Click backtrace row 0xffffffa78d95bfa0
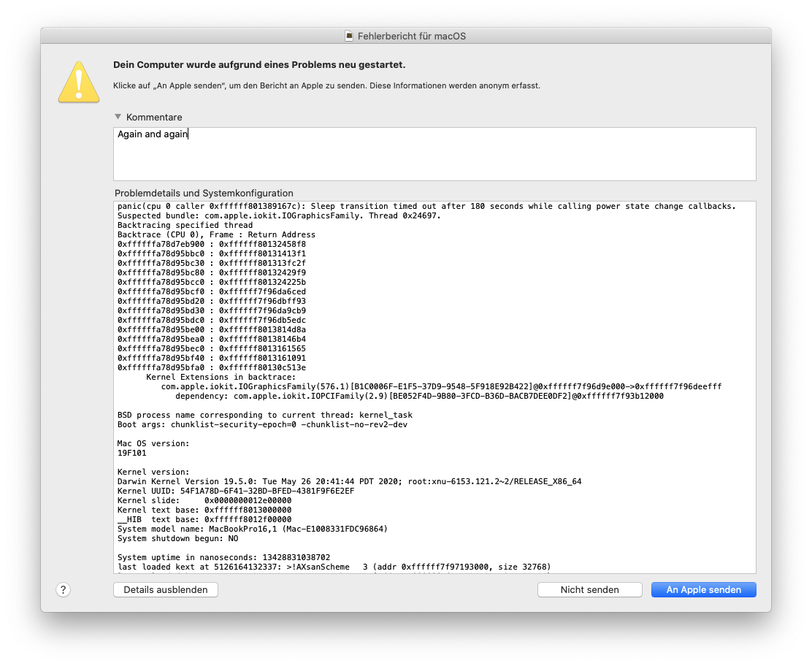This screenshot has width=812, height=666. coord(211,367)
